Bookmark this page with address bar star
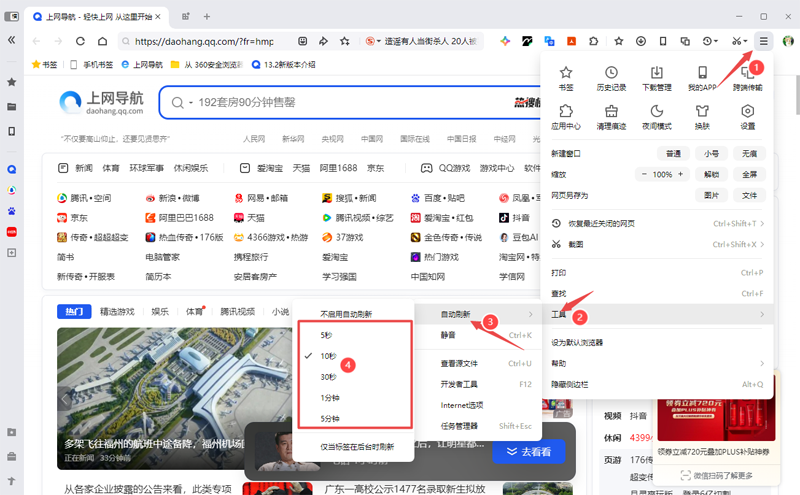The image size is (800, 495). point(345,41)
